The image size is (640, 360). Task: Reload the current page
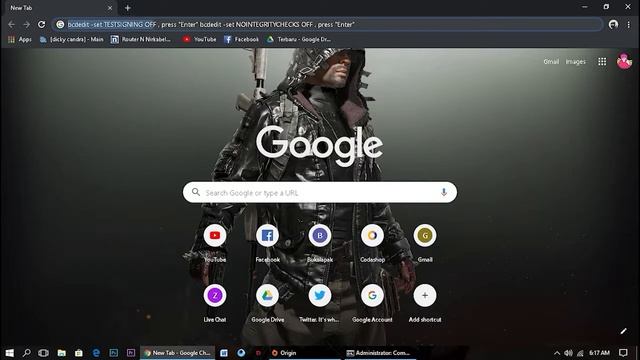[41, 24]
